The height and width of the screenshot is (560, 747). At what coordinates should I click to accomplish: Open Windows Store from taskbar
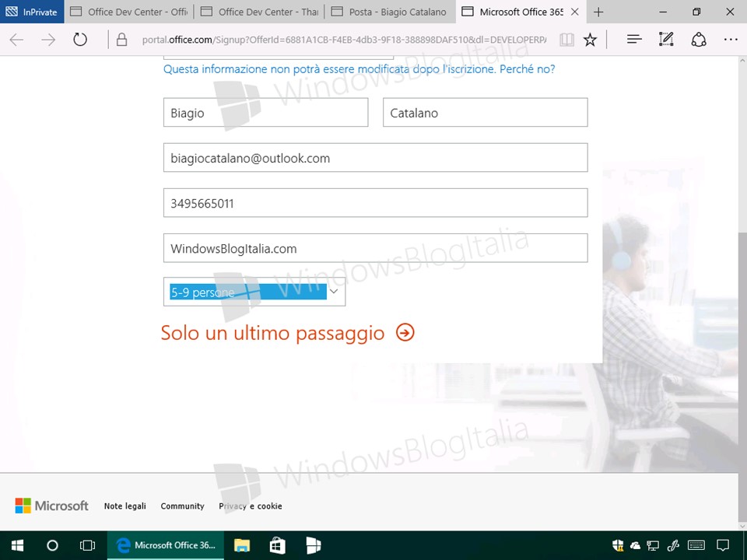277,545
